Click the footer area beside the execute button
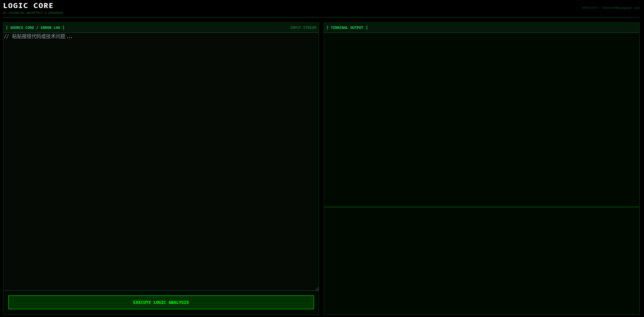This screenshot has height=317, width=644. 6,302
